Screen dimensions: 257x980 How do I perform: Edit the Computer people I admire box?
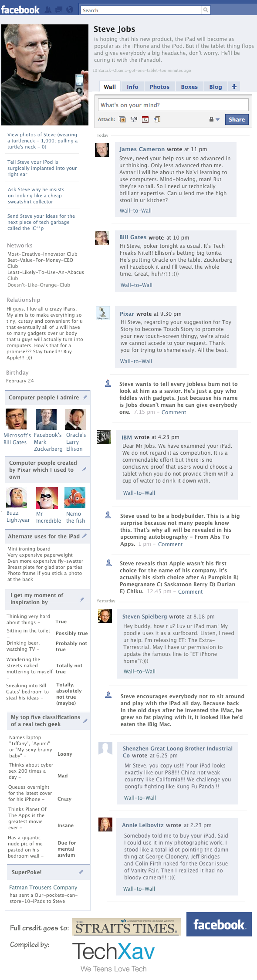click(x=85, y=397)
